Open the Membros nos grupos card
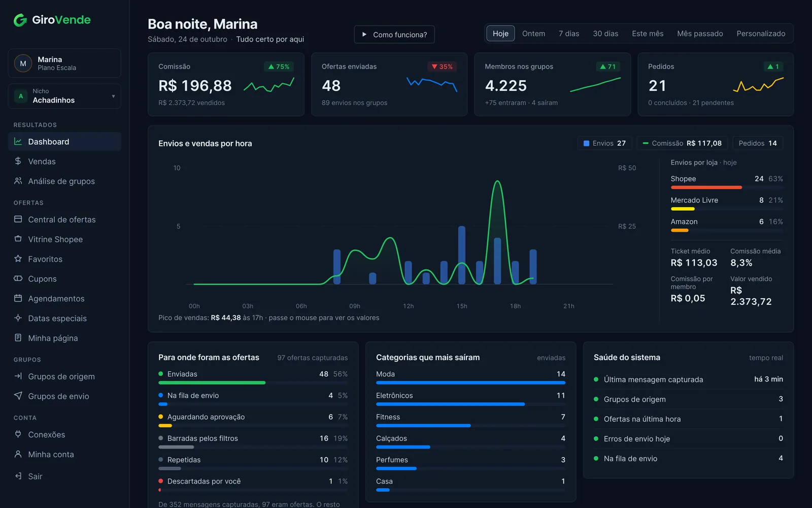This screenshot has height=508, width=812. coord(552,84)
